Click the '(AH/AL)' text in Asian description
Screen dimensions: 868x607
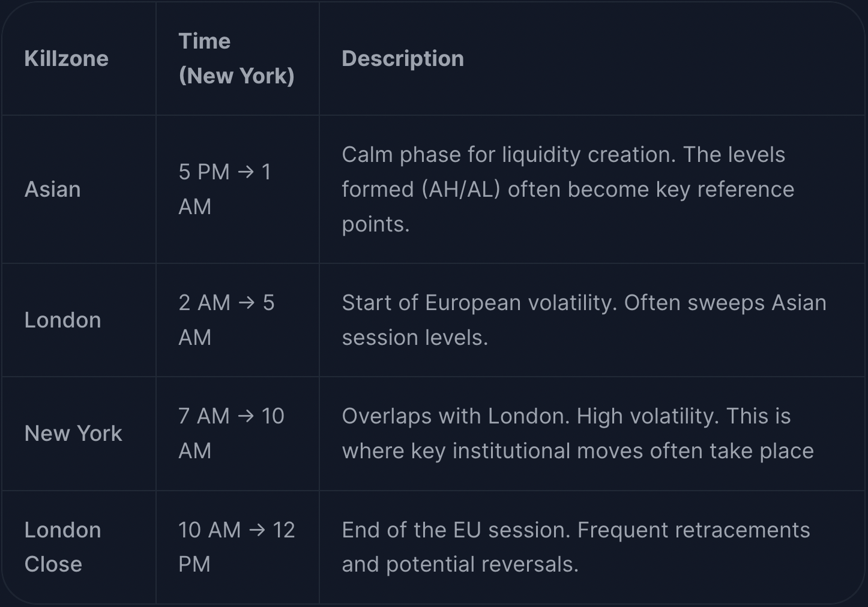pyautogui.click(x=460, y=190)
